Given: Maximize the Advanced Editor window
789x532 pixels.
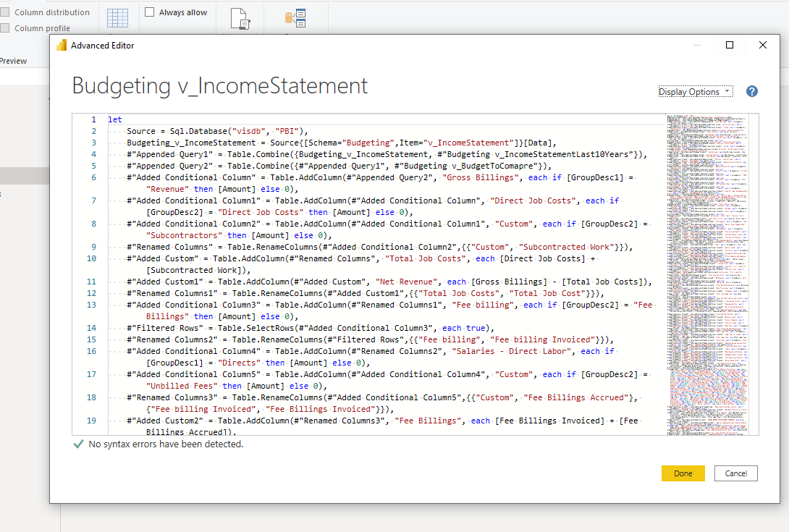Looking at the screenshot, I should pos(730,45).
